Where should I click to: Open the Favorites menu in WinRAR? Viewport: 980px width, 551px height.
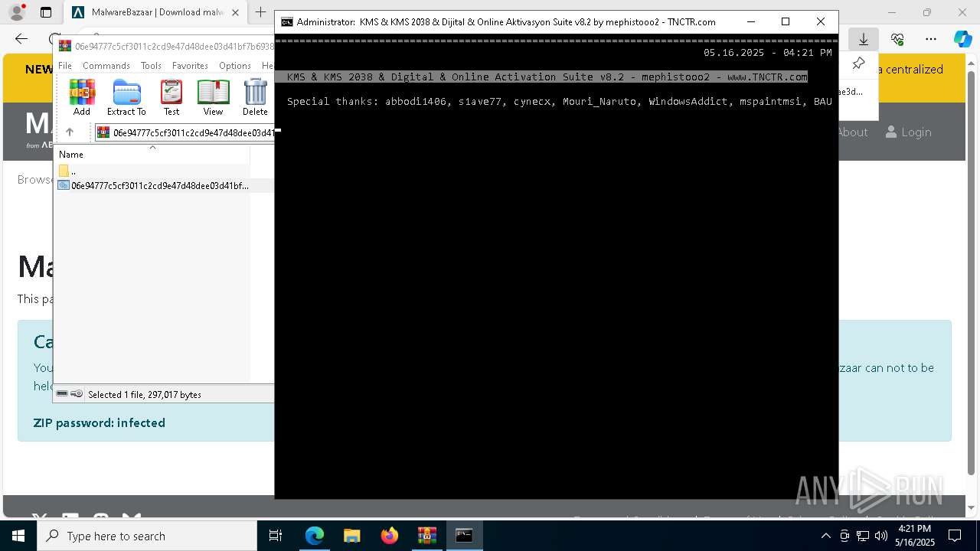tap(190, 66)
